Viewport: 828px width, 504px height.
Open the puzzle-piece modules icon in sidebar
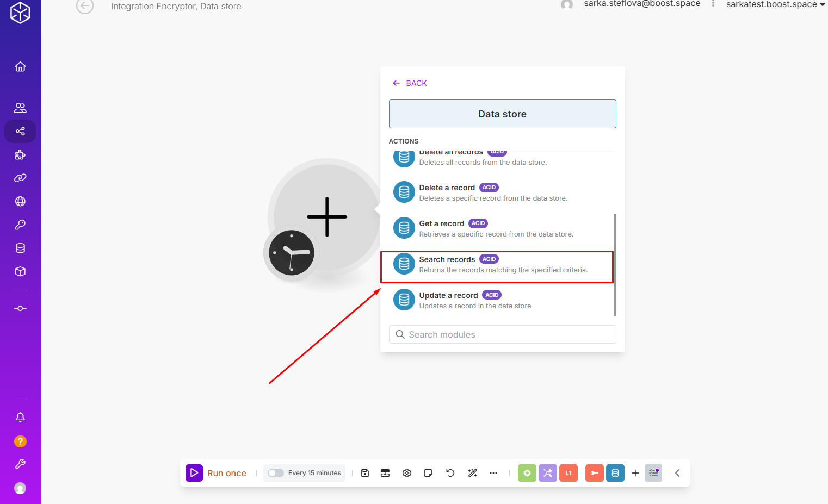click(20, 155)
